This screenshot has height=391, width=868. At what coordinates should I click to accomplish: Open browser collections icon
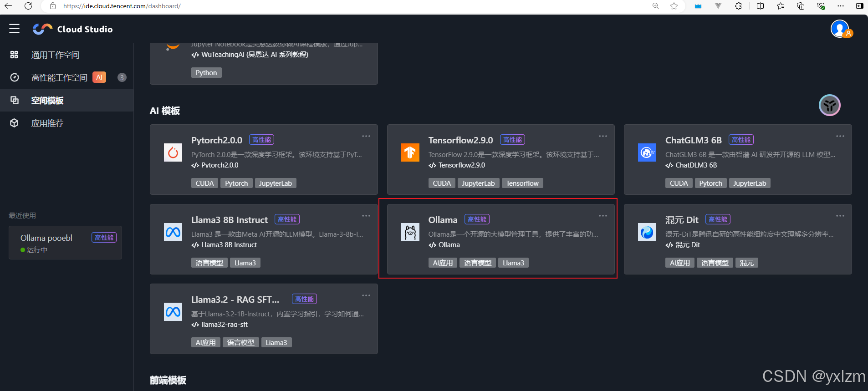tap(801, 6)
